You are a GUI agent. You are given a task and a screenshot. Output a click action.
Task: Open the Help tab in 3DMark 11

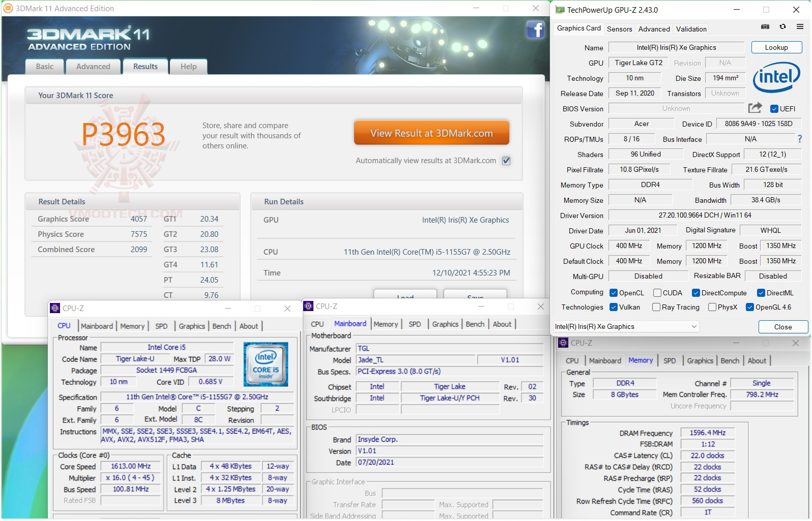tap(189, 67)
